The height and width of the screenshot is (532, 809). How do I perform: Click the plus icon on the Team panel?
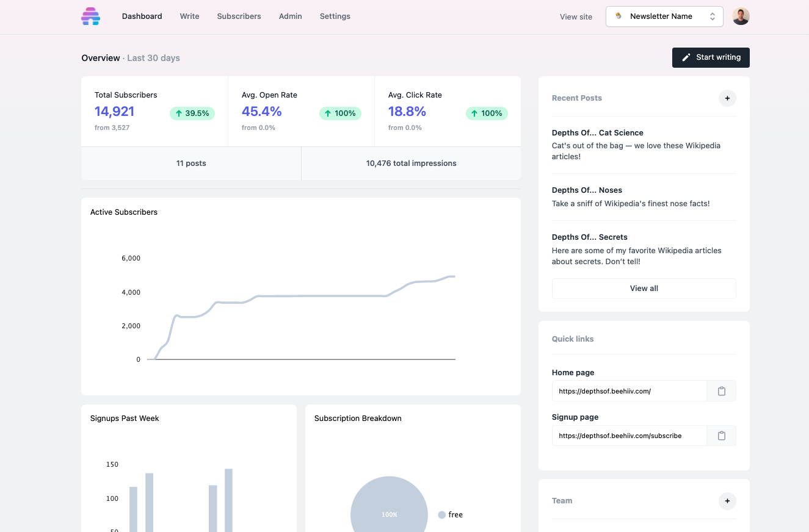(727, 501)
